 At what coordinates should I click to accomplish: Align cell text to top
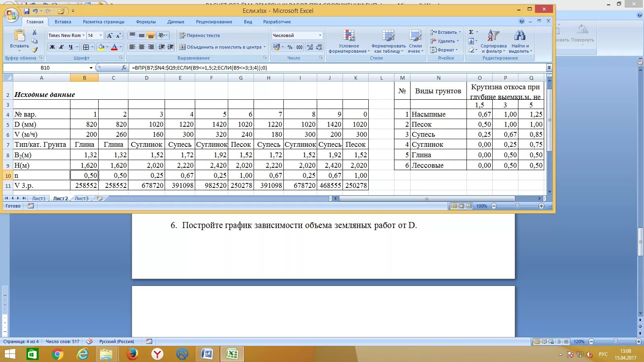click(132, 35)
